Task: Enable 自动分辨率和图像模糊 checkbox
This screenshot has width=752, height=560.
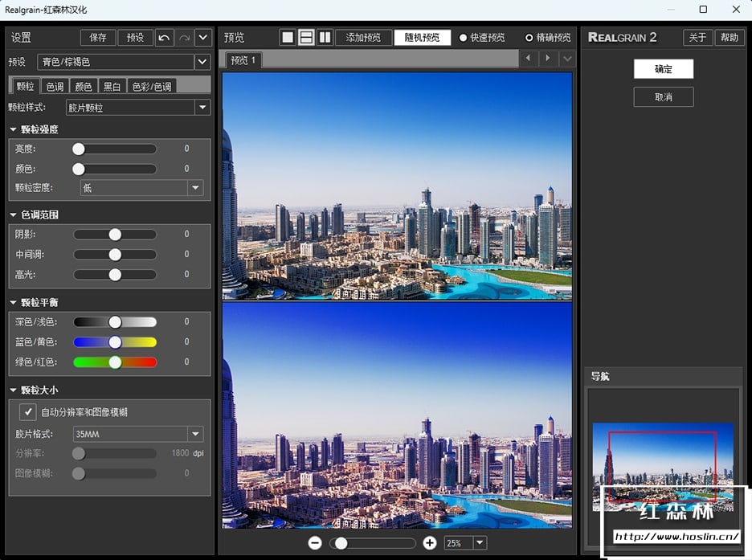Action: (x=28, y=412)
